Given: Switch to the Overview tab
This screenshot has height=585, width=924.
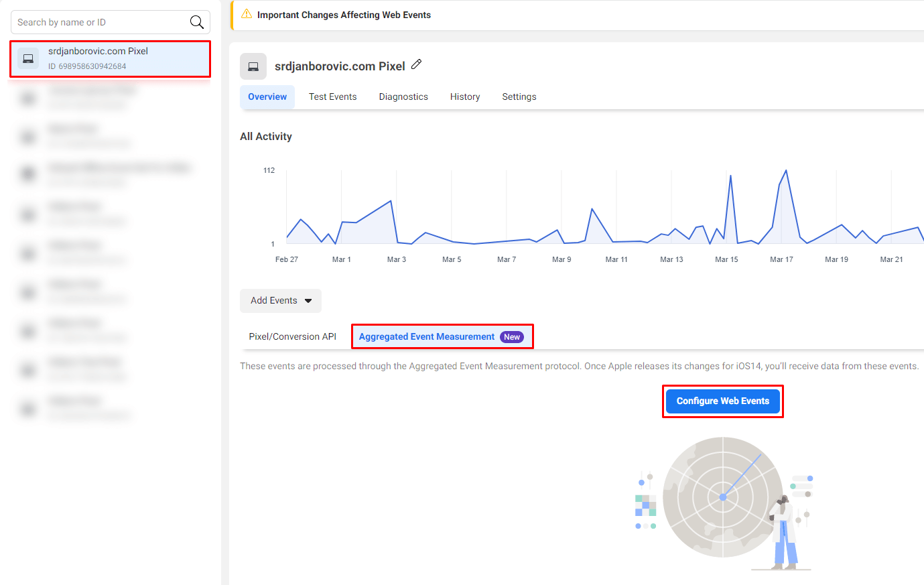Looking at the screenshot, I should pos(267,96).
